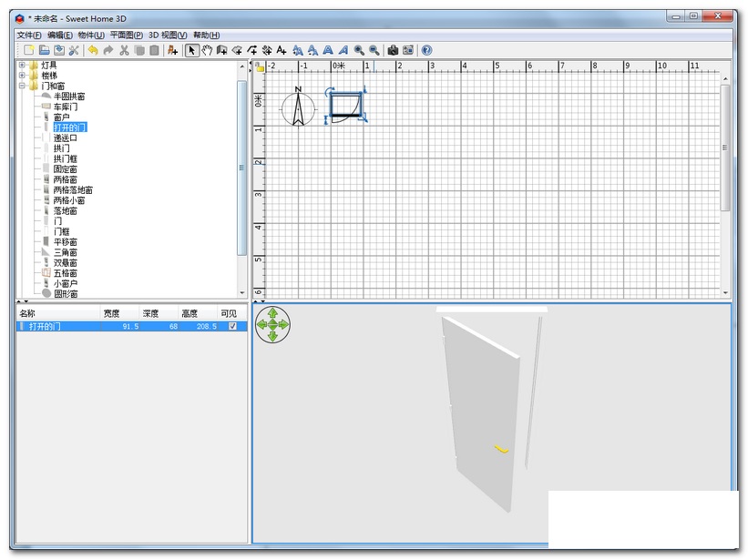Click the 3D view navigation arrows pad
The width and height of the screenshot is (748, 560).
[x=272, y=324]
